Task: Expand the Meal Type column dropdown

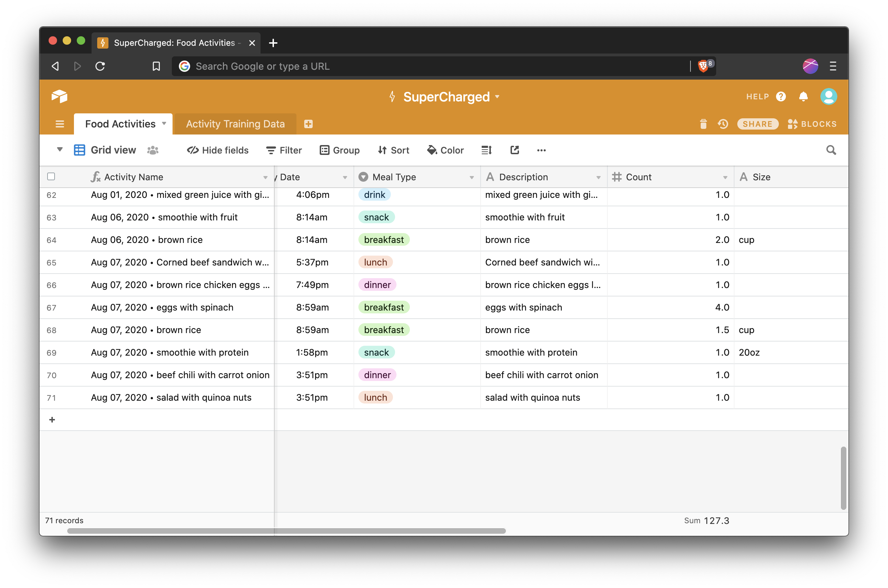Action: coord(471,176)
